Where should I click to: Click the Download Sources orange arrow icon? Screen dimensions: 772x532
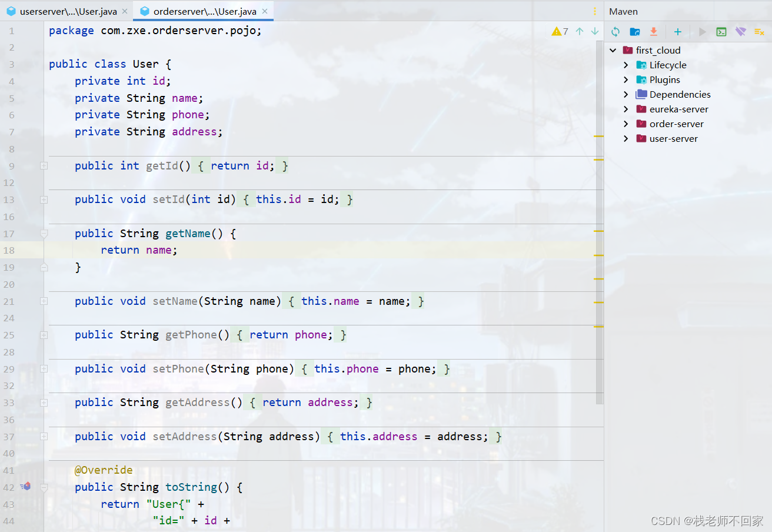click(654, 32)
